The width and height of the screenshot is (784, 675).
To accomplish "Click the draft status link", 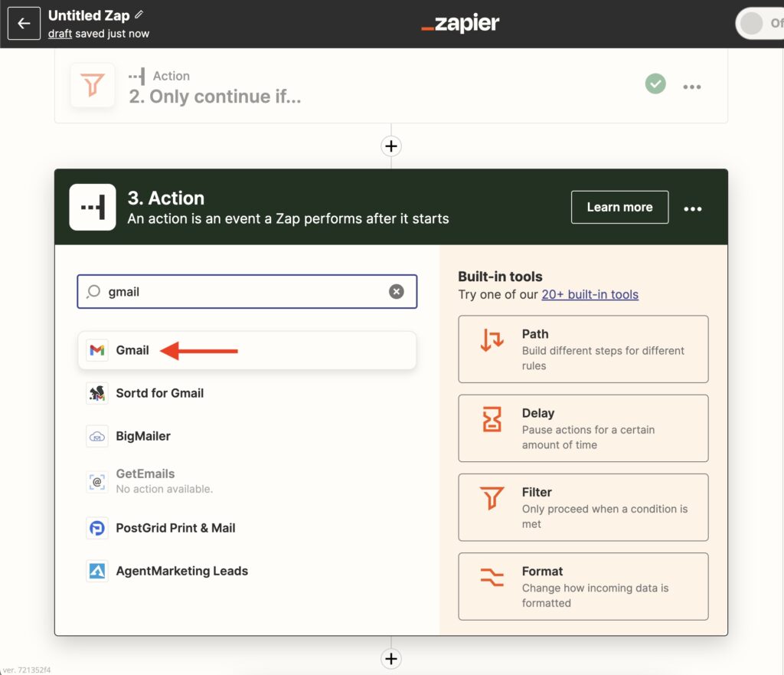I will click(60, 33).
